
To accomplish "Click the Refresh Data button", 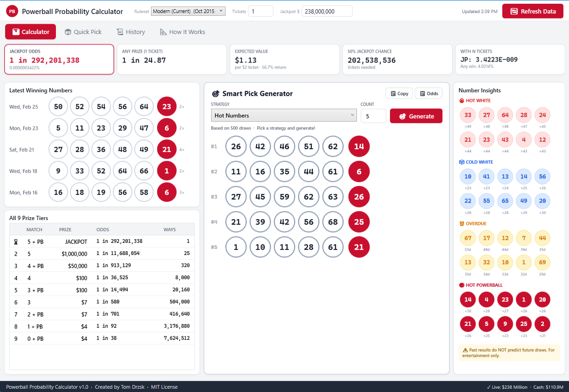I will (533, 11).
